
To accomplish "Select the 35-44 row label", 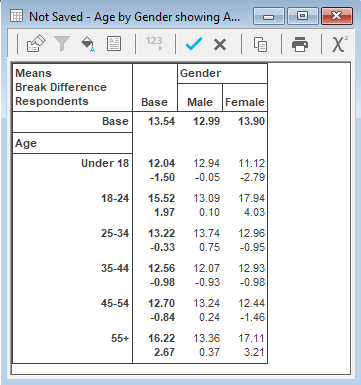I will 115,268.
